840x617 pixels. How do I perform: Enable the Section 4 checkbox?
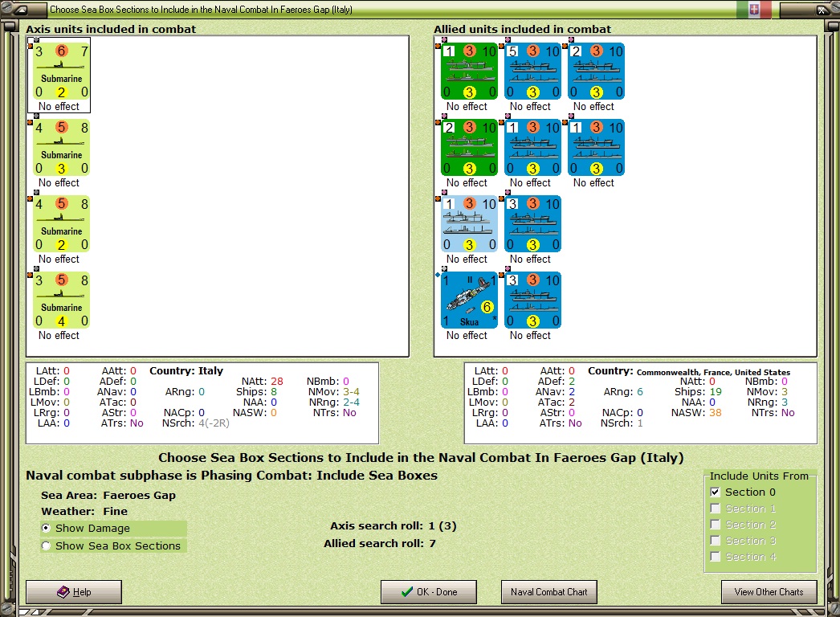(716, 557)
